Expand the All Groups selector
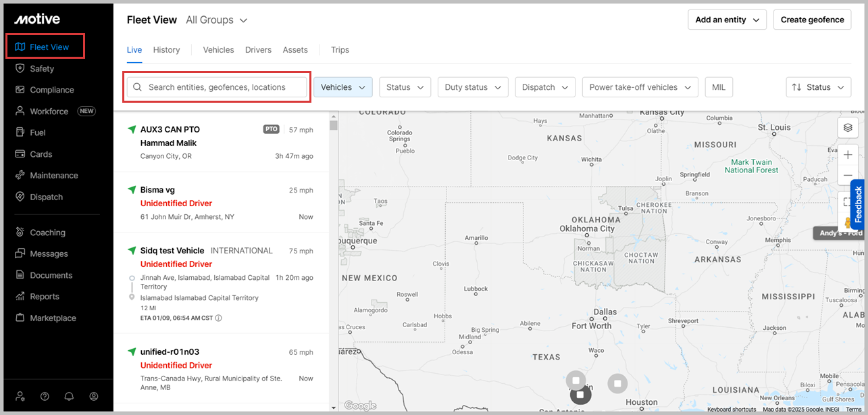Image resolution: width=868 pixels, height=415 pixels. [216, 20]
